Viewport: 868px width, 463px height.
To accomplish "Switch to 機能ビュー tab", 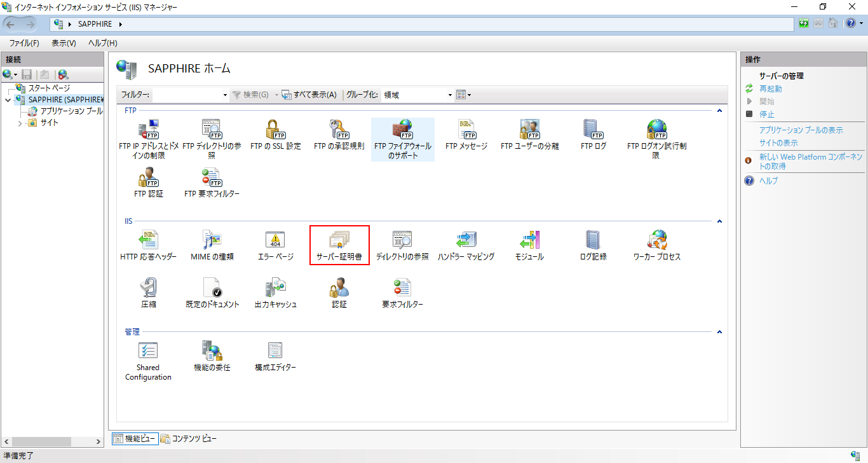I will (x=135, y=439).
